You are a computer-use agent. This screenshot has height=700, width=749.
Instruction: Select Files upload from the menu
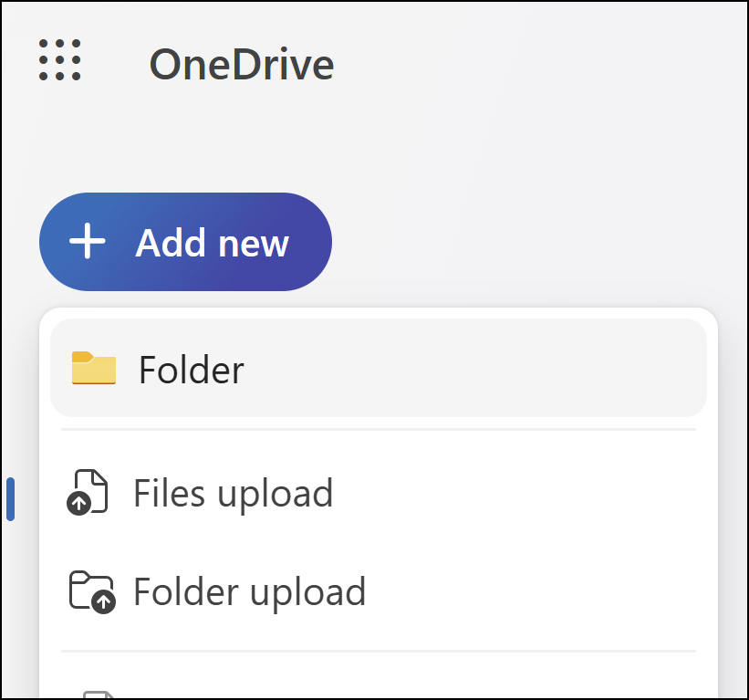(234, 492)
